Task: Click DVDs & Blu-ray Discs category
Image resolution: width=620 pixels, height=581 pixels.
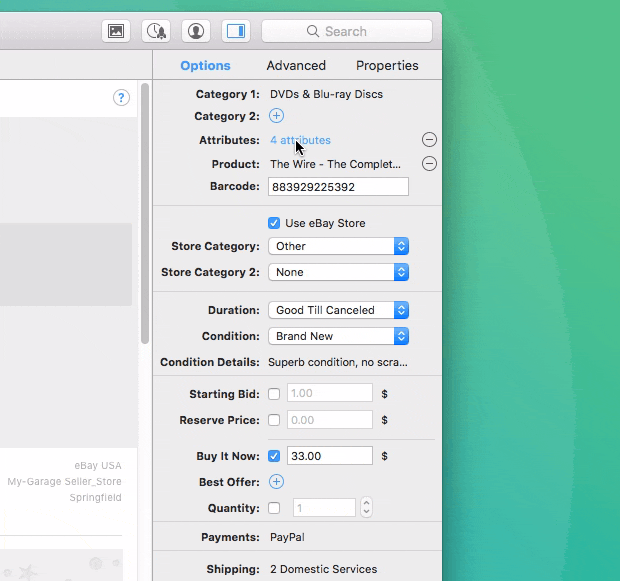Action: pos(327,94)
